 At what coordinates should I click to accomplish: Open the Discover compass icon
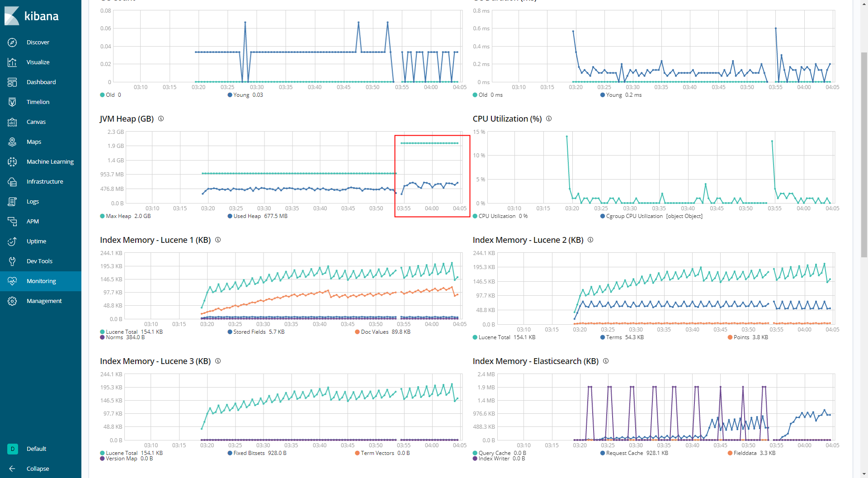[x=12, y=42]
